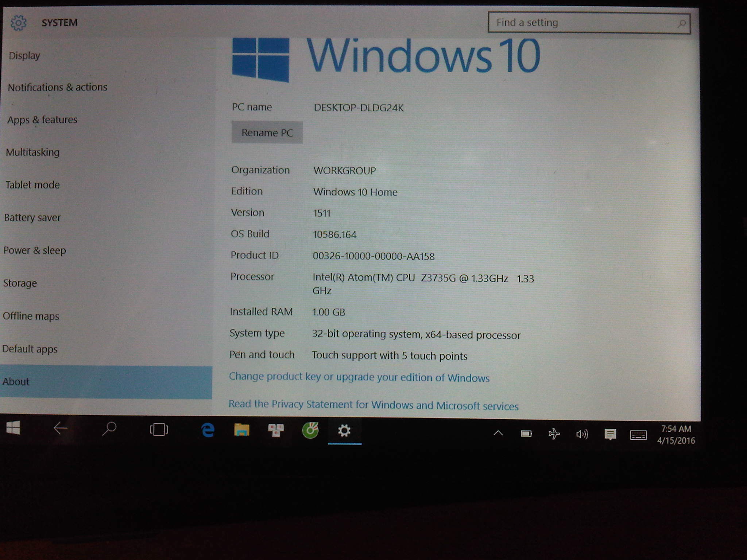The image size is (747, 560).
Task: Show hidden tray icons chevron
Action: pos(498,433)
